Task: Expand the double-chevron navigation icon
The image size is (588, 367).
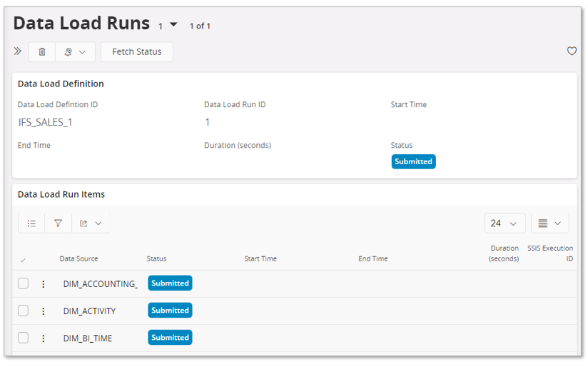Action: click(x=18, y=51)
